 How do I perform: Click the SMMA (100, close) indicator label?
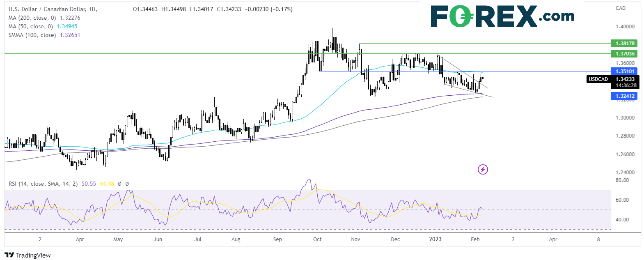(32, 35)
